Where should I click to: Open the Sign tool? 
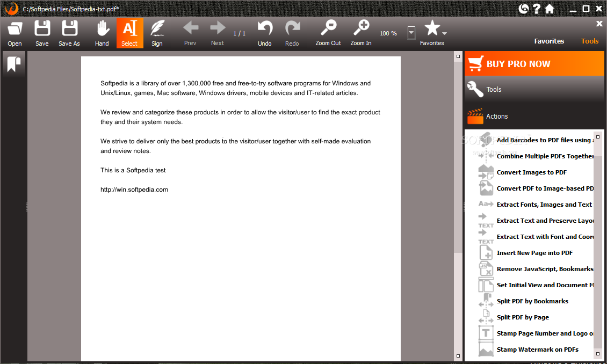coord(157,33)
